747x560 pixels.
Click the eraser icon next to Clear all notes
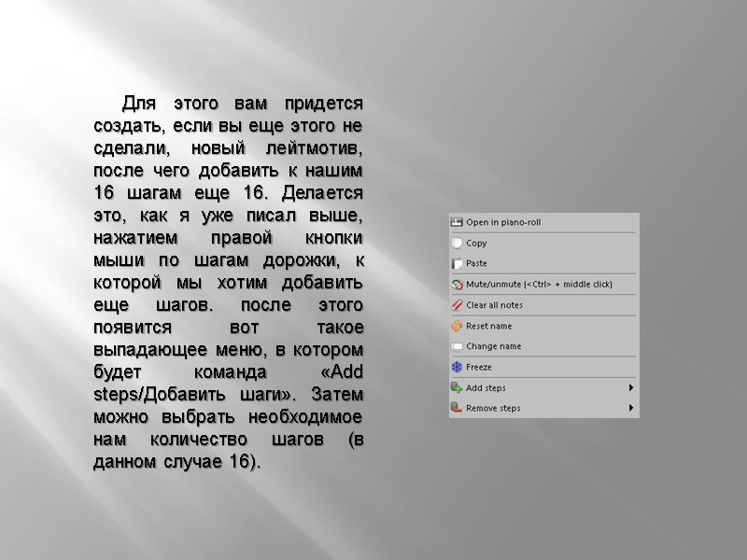coord(457,304)
